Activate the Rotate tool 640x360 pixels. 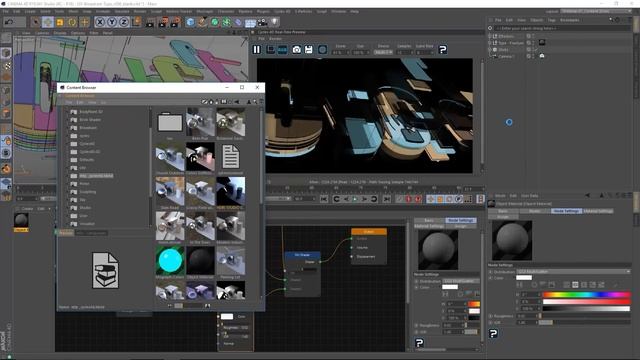(x=72, y=22)
